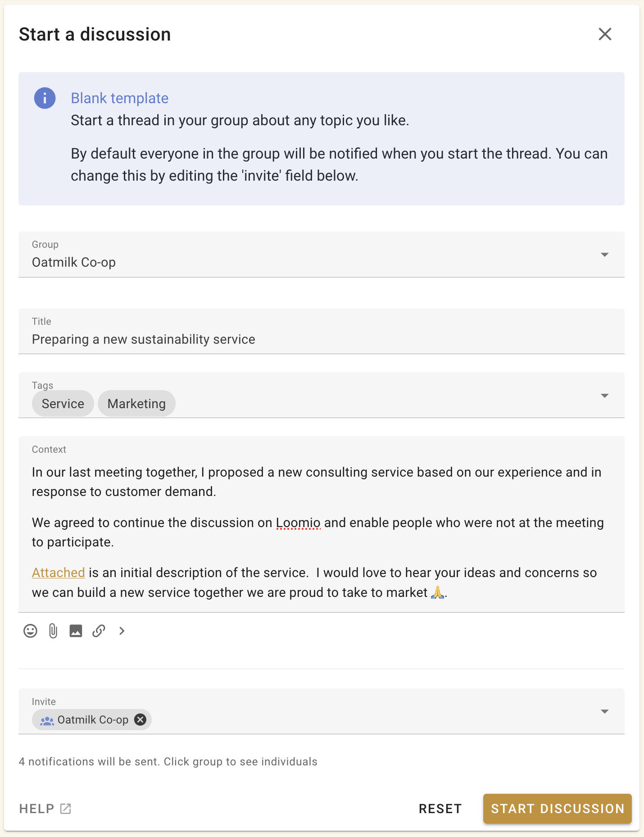Screen dimensions: 644x837
Task: Insert an image into the context
Action: coord(76,631)
